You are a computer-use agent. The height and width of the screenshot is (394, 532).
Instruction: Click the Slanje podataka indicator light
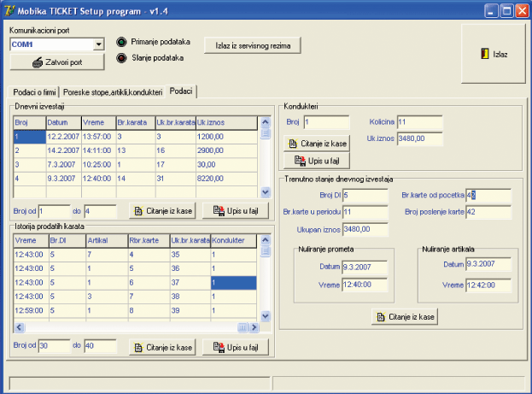coord(121,57)
